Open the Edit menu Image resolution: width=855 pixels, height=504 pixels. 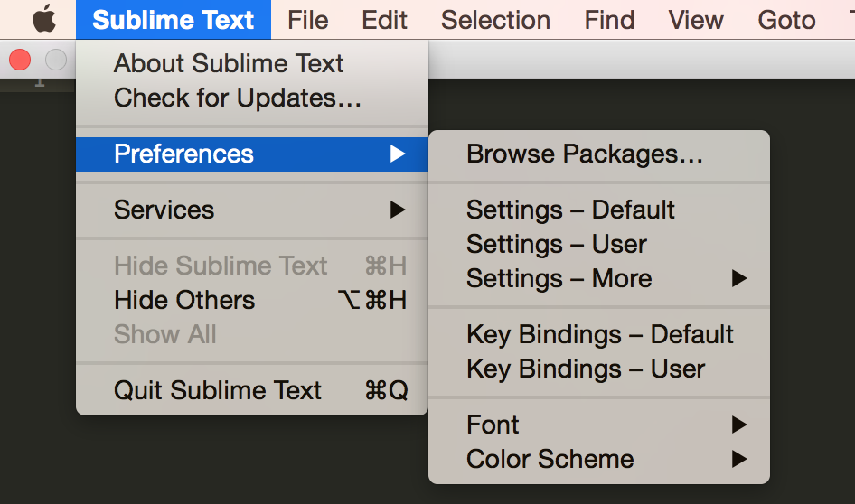coord(384,20)
